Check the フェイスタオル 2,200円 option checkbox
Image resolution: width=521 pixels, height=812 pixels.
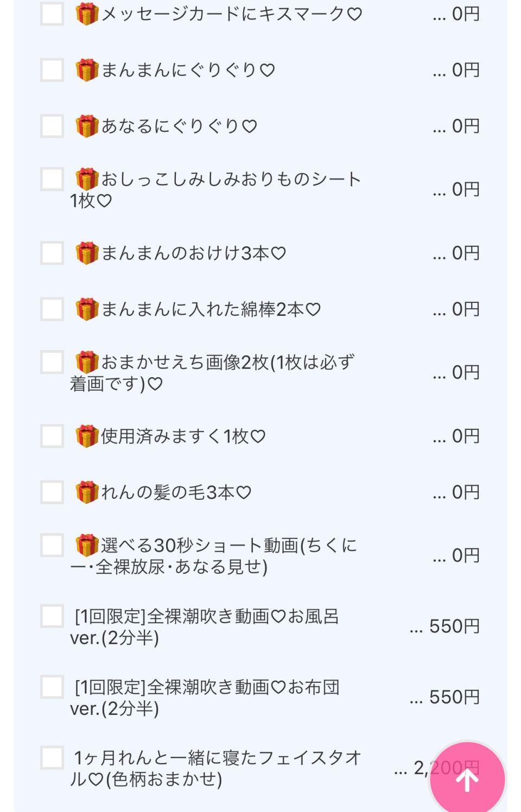pos(52,758)
